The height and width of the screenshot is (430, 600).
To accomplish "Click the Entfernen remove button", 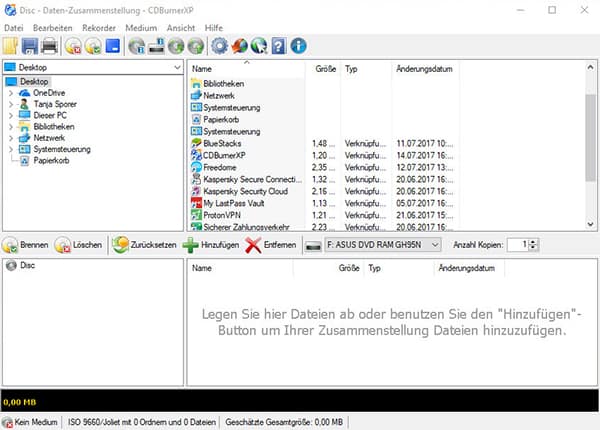I will click(x=270, y=245).
